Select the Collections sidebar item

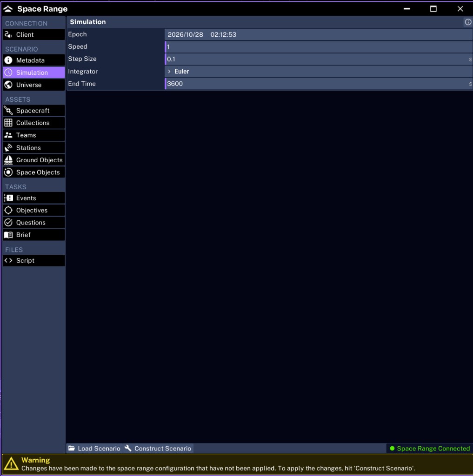[x=34, y=123]
